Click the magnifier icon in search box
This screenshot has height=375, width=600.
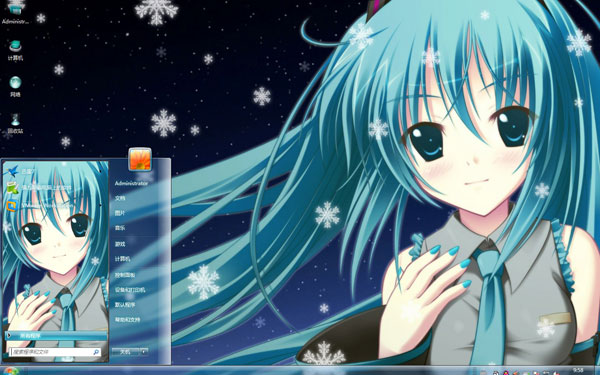point(96,352)
